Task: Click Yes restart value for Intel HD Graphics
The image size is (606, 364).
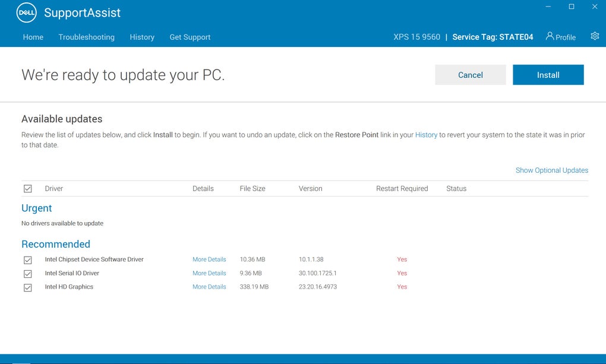Action: click(x=402, y=287)
